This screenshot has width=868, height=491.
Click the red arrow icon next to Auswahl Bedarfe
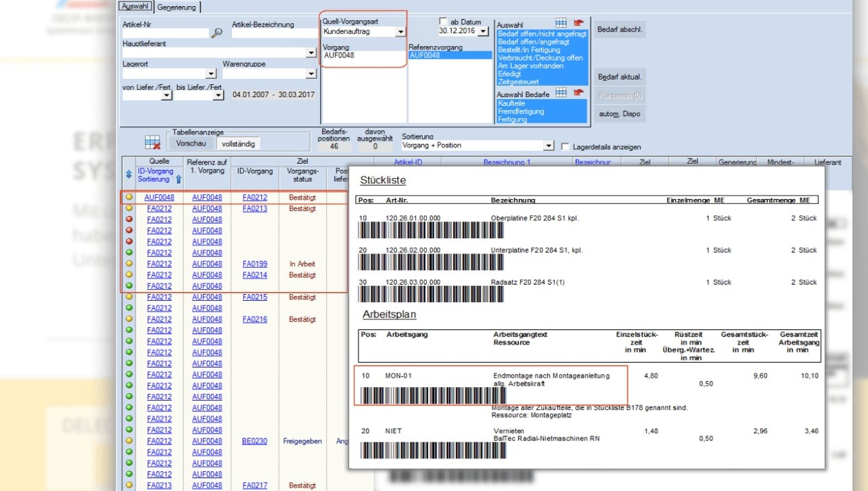coord(578,93)
